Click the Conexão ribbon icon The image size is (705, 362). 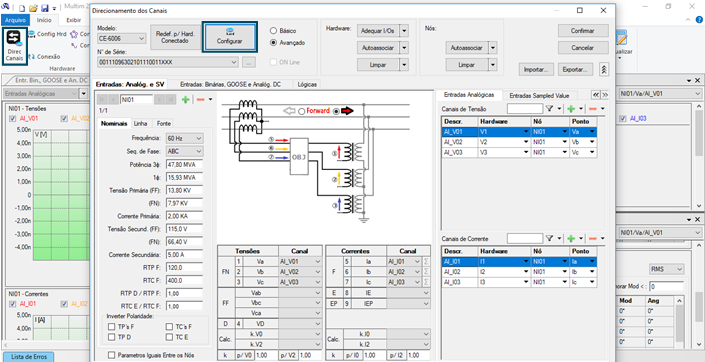(x=44, y=57)
